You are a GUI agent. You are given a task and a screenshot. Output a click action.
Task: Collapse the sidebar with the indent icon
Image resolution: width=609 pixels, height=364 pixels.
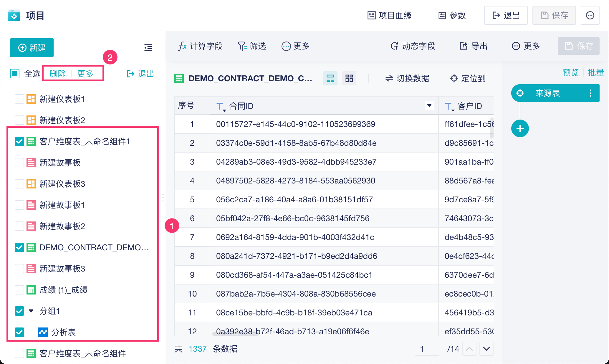tap(148, 48)
